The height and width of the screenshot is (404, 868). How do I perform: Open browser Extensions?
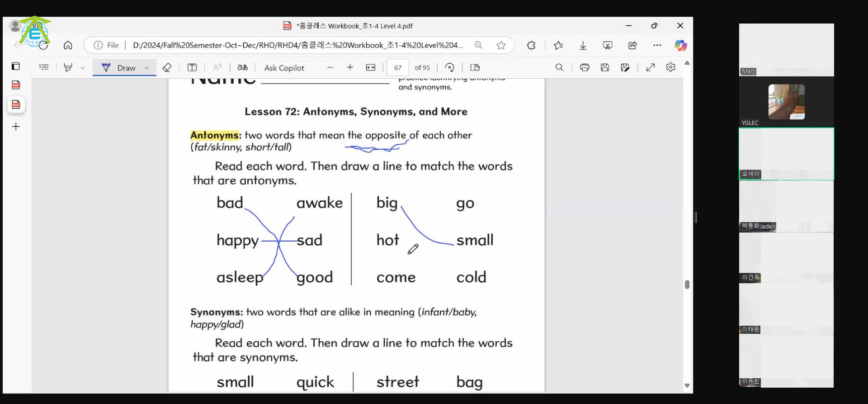coord(531,45)
